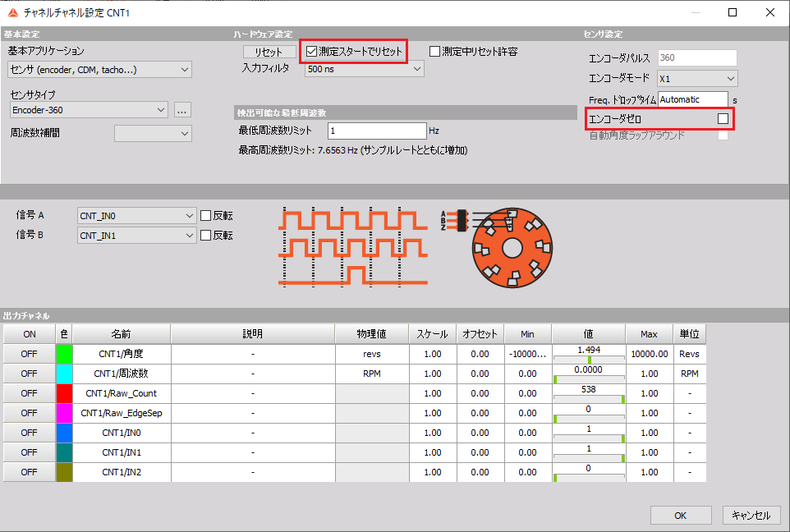
Task: Toggle OFF button for CNT1/Raw_EdgeSep channel
Action: click(30, 413)
